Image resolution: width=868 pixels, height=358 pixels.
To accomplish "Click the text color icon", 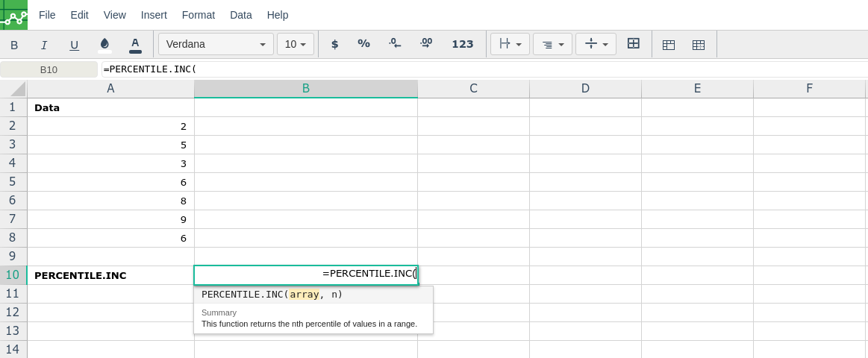I will [135, 45].
